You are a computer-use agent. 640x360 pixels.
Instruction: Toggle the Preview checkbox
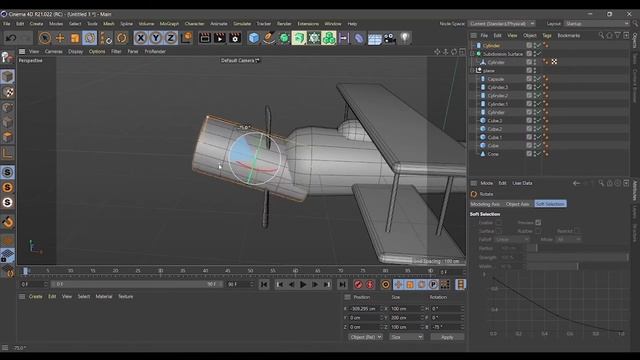coord(538,222)
